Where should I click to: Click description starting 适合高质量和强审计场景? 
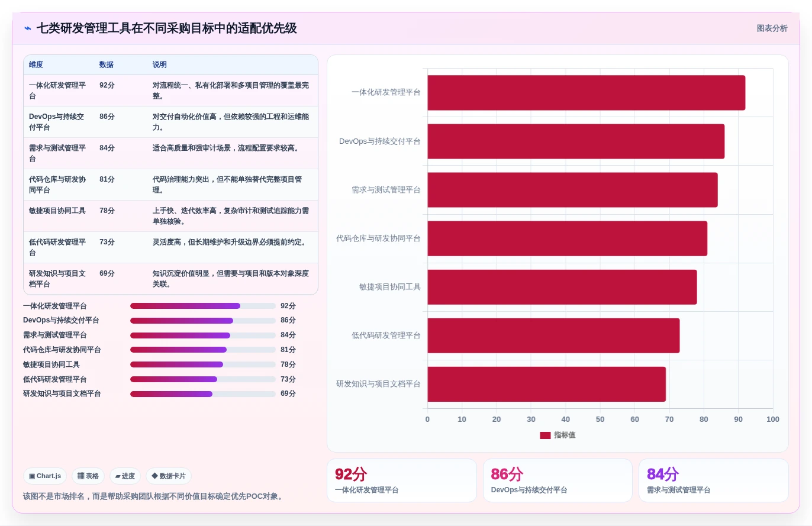pos(226,148)
